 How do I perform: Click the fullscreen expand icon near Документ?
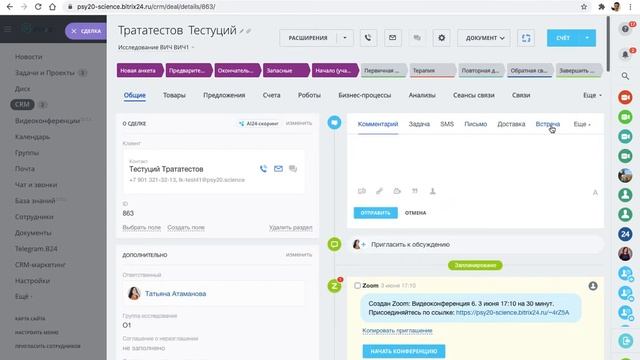pyautogui.click(x=526, y=38)
